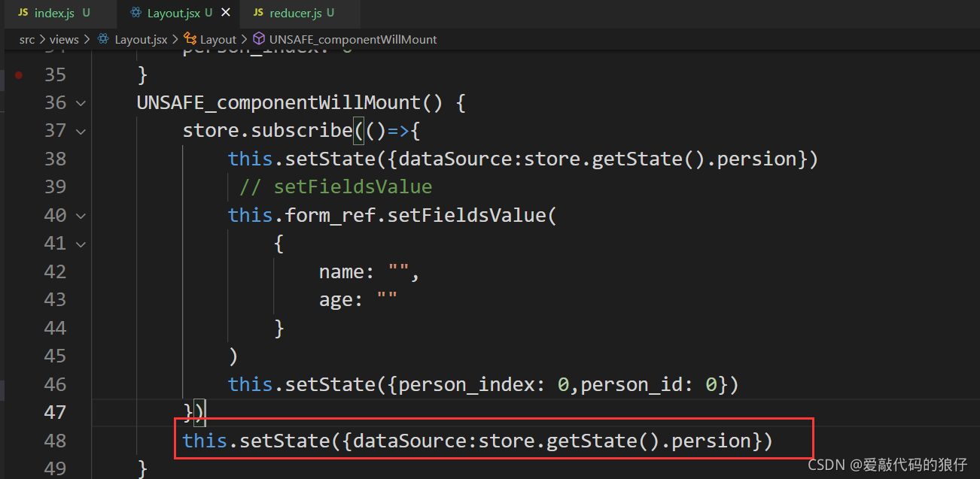The image size is (980, 479).
Task: Collapse the setFieldsValue call at line 40
Action: (x=81, y=215)
